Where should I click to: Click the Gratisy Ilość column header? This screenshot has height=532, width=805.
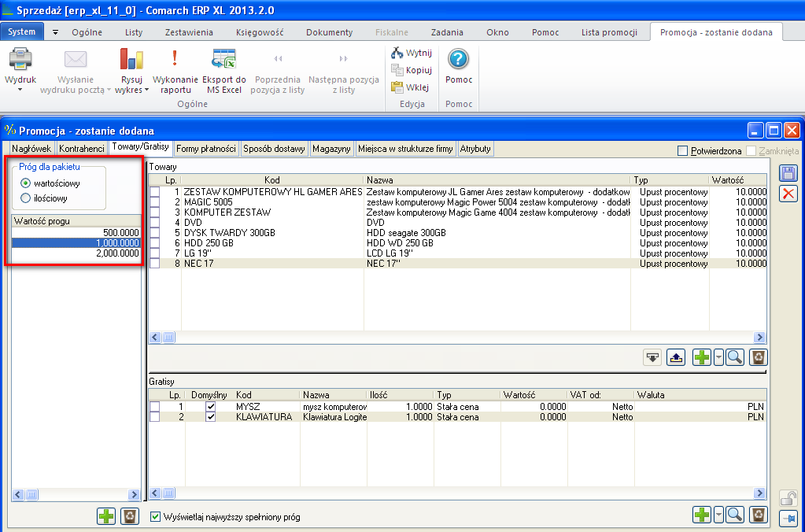coord(401,395)
